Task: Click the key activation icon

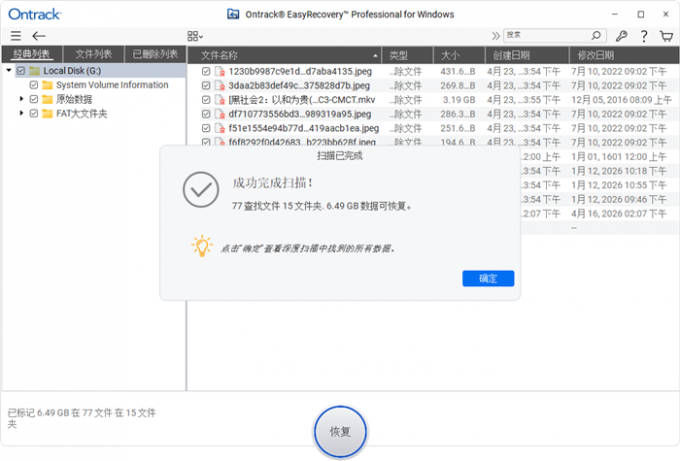Action: tap(621, 36)
